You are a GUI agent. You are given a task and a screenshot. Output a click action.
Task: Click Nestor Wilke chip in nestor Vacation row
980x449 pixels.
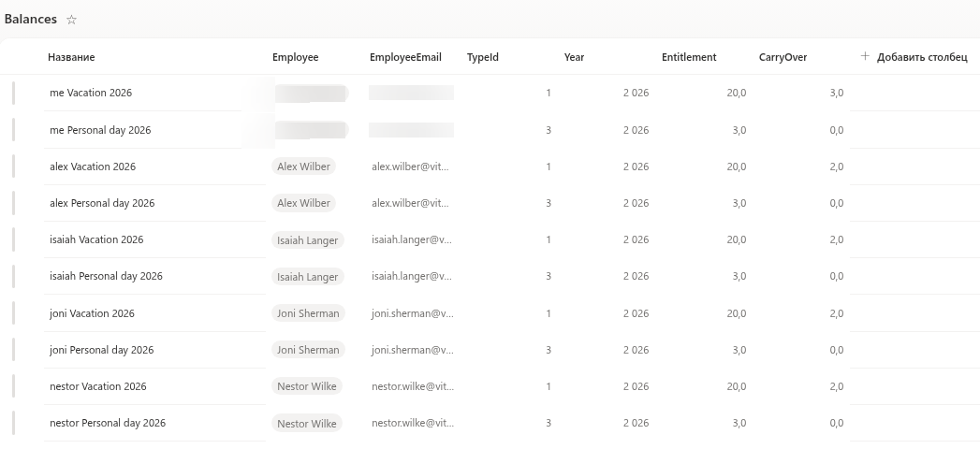click(307, 386)
